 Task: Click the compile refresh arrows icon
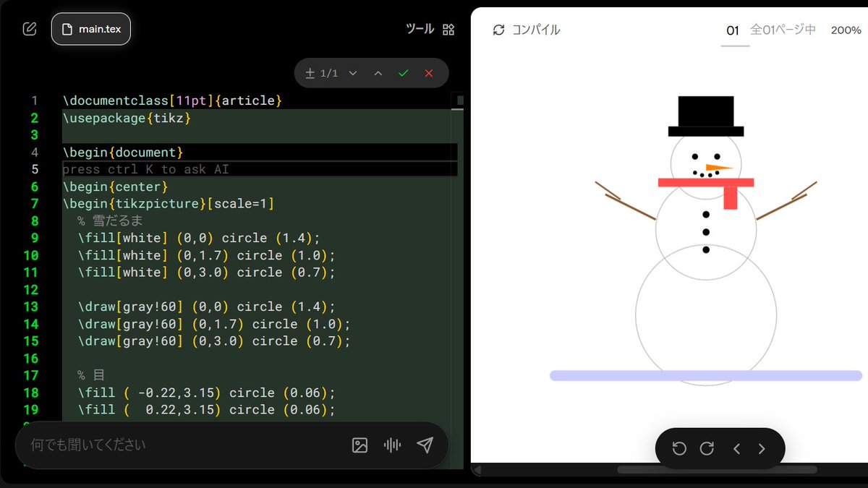click(x=498, y=30)
